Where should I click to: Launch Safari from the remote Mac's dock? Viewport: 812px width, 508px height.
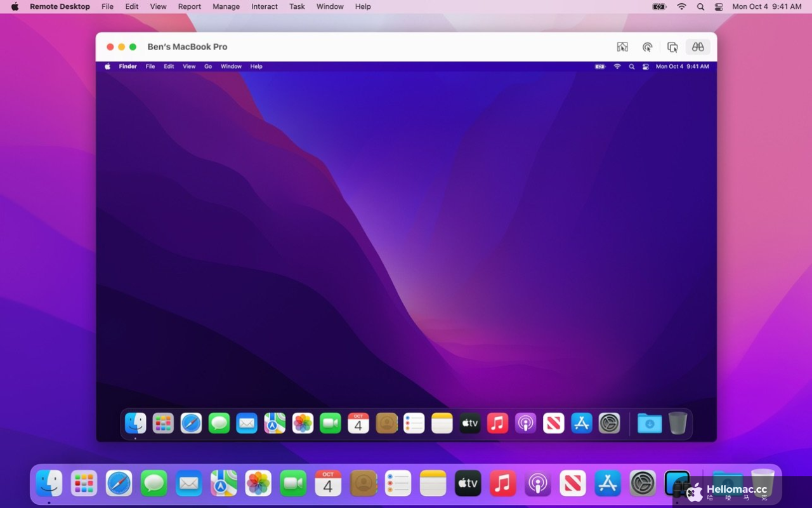(x=191, y=423)
